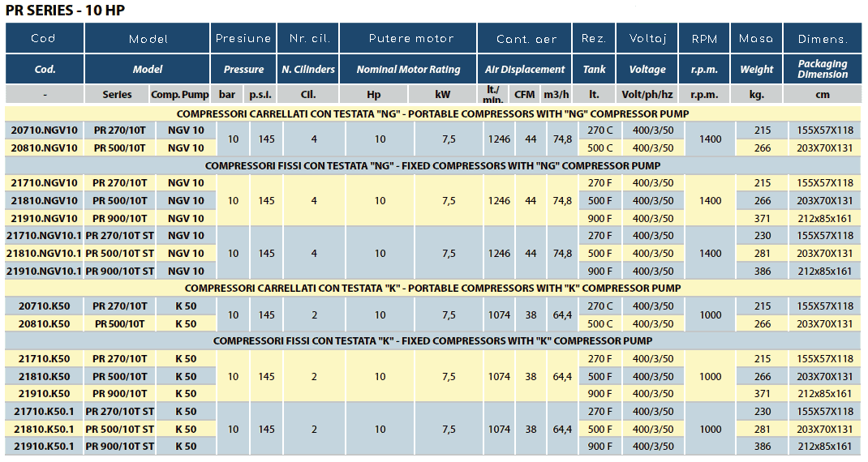
Task: Select the Air Displacement subheader
Action: coord(525,69)
